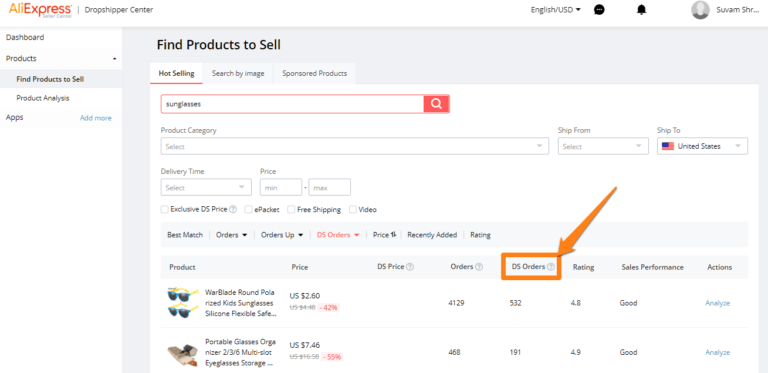This screenshot has height=373, width=768.
Task: Open the kids sunglasses product thumbnail
Action: (183, 303)
